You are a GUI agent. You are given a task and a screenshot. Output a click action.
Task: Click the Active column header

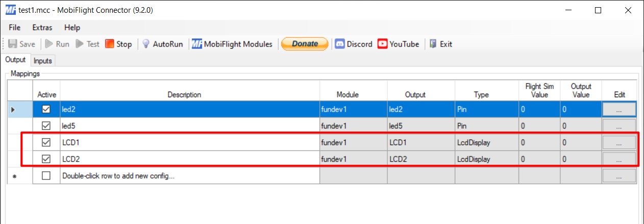(46, 91)
